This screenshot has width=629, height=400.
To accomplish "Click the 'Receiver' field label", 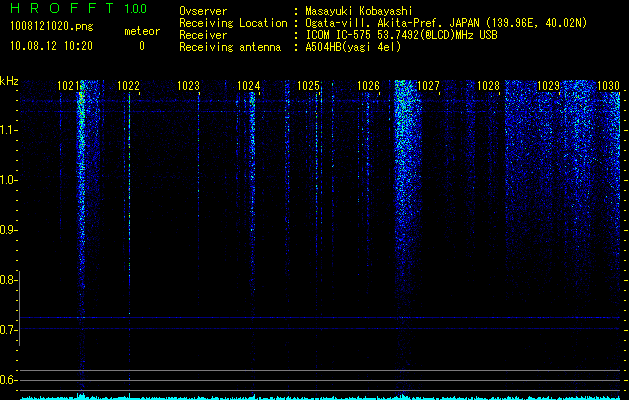I will pyautogui.click(x=203, y=35).
